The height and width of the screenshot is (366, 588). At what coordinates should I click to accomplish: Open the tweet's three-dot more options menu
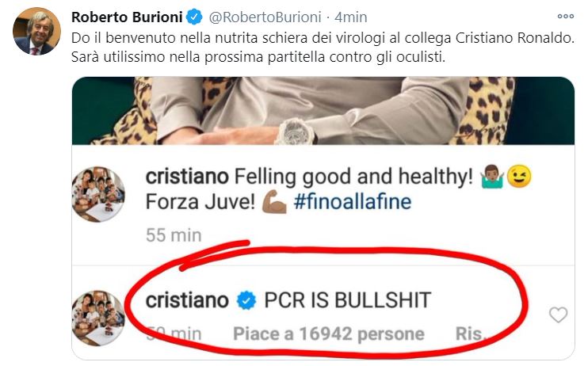[565, 16]
